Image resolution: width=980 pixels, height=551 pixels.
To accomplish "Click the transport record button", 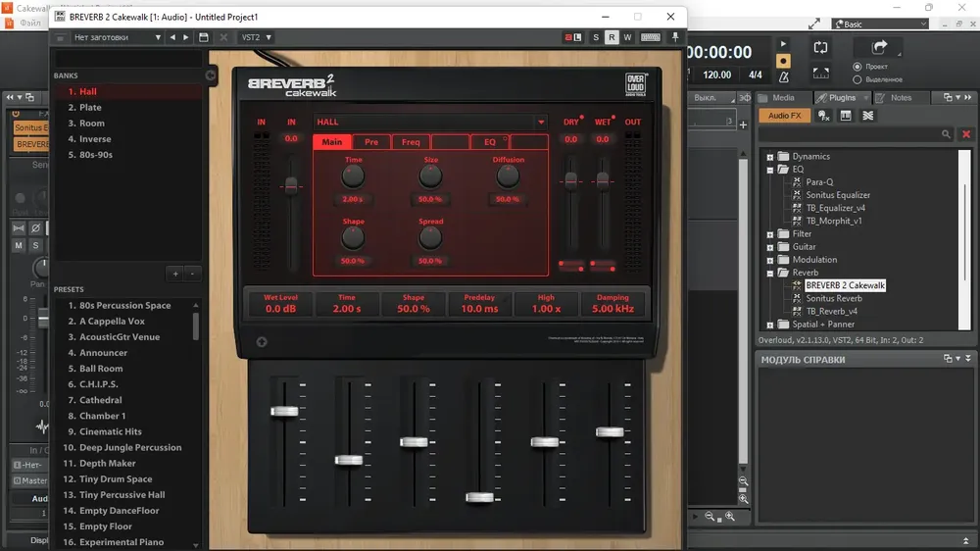I will (x=783, y=61).
